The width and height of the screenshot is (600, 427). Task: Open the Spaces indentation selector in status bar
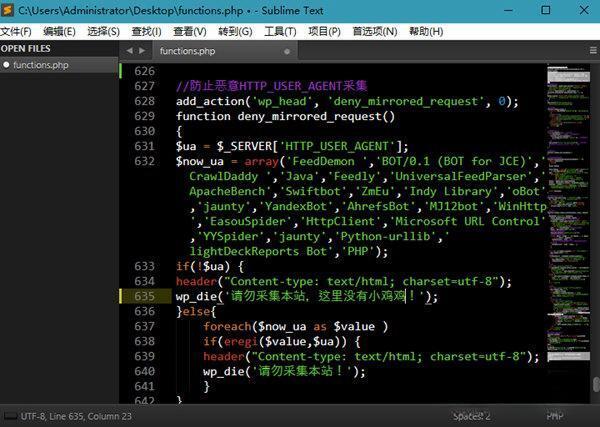tap(470, 415)
